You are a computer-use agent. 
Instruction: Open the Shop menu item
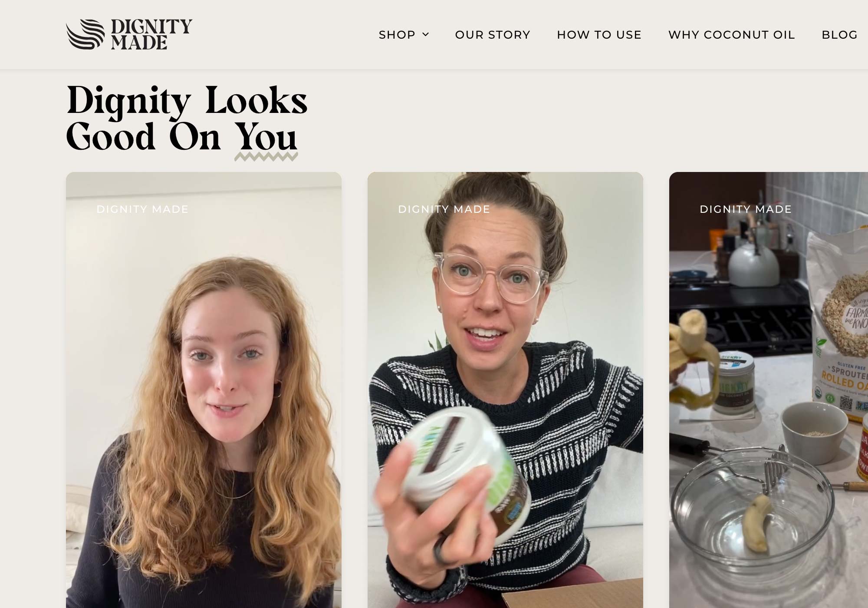397,35
